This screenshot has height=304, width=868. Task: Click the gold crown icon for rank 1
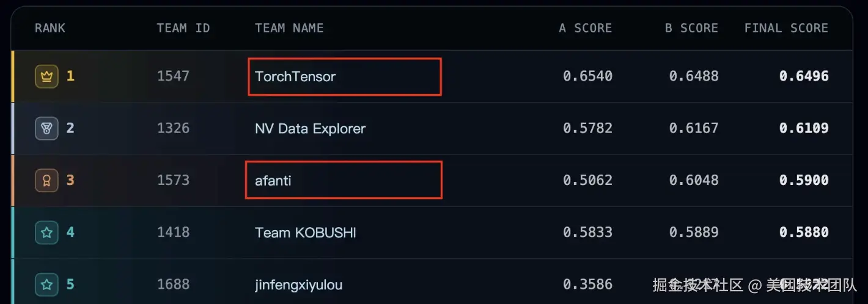(x=46, y=76)
